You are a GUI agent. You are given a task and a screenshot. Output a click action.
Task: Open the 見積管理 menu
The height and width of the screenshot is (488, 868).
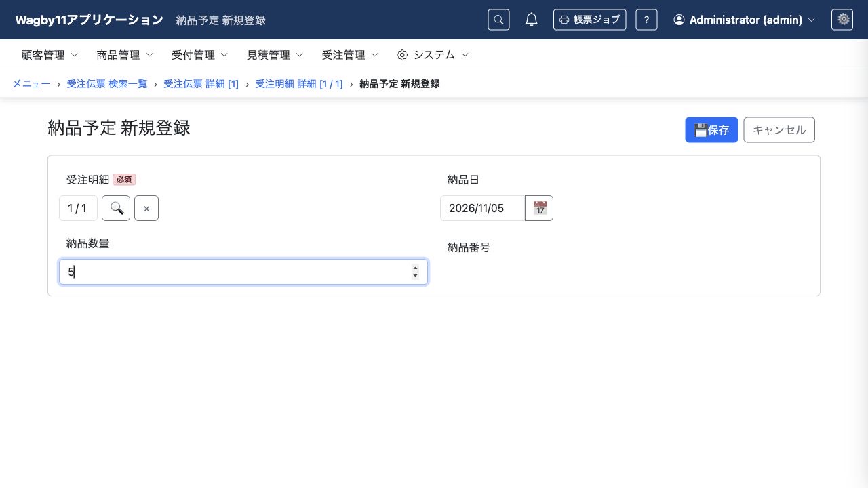(275, 55)
